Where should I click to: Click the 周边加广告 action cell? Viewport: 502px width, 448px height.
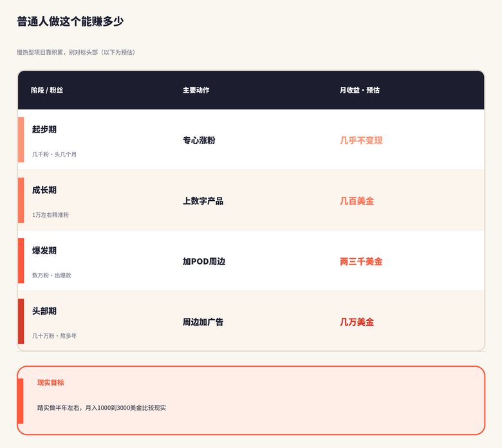pos(203,322)
